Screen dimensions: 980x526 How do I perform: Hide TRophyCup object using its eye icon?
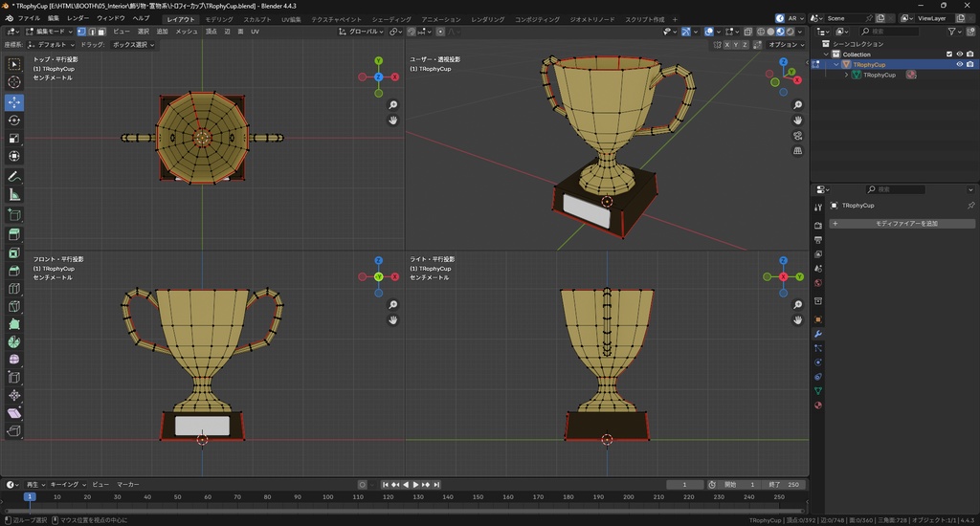[x=959, y=64]
